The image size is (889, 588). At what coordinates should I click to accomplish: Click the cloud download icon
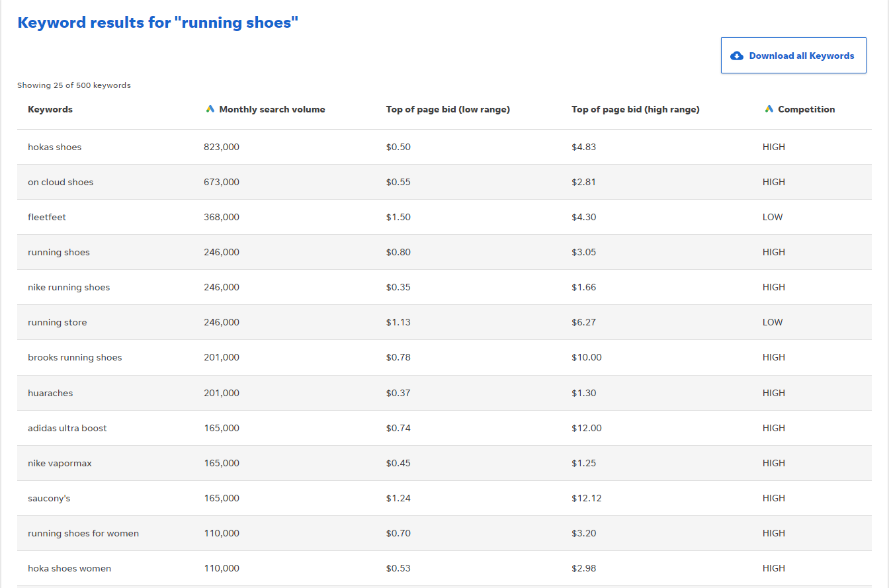point(737,56)
